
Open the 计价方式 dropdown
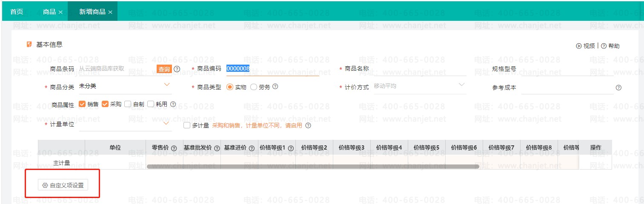(x=420, y=86)
